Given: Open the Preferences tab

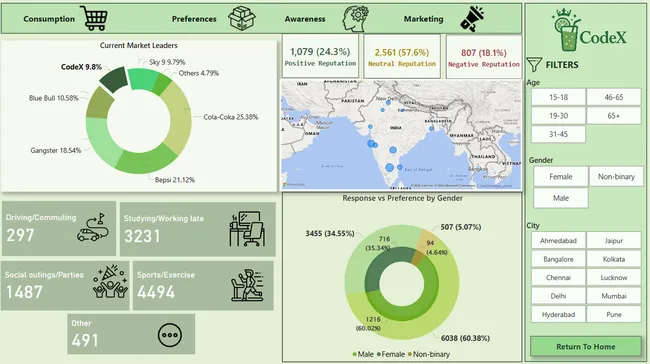Looking at the screenshot, I should click(194, 19).
